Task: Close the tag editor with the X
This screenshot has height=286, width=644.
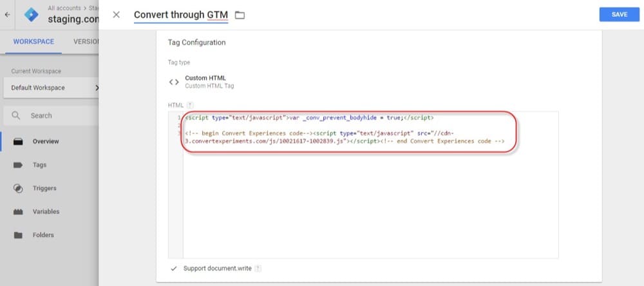Action: [116, 15]
